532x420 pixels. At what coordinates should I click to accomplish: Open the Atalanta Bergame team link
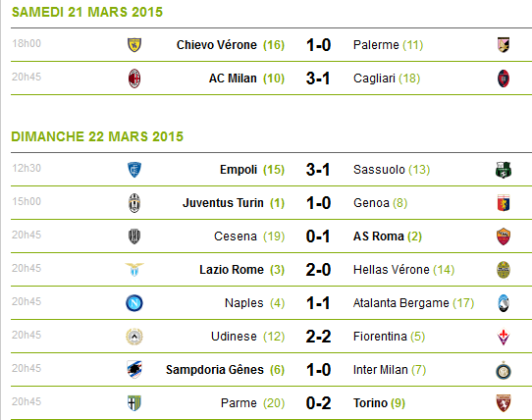pyautogui.click(x=401, y=303)
